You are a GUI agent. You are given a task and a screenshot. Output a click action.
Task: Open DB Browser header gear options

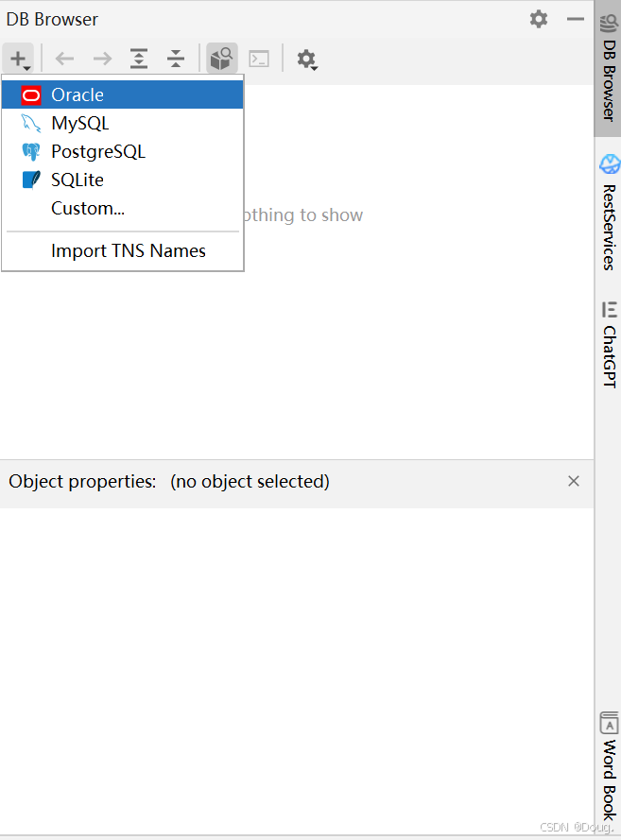[x=539, y=19]
